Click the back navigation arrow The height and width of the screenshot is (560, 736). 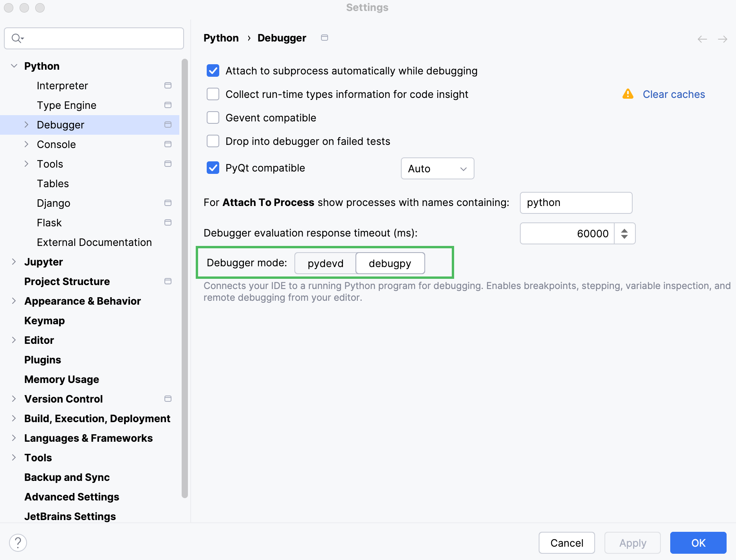[702, 39]
